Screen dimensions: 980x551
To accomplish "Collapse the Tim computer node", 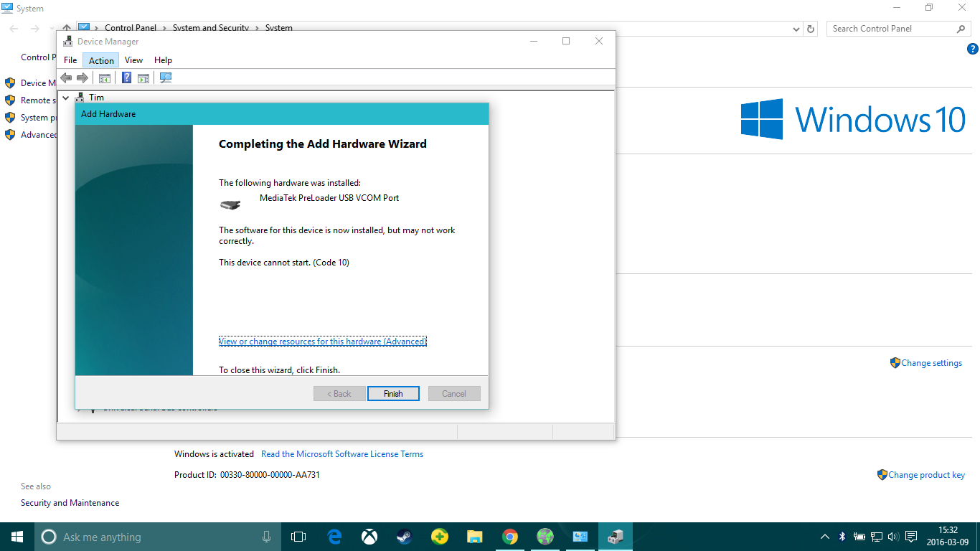I will pos(65,97).
